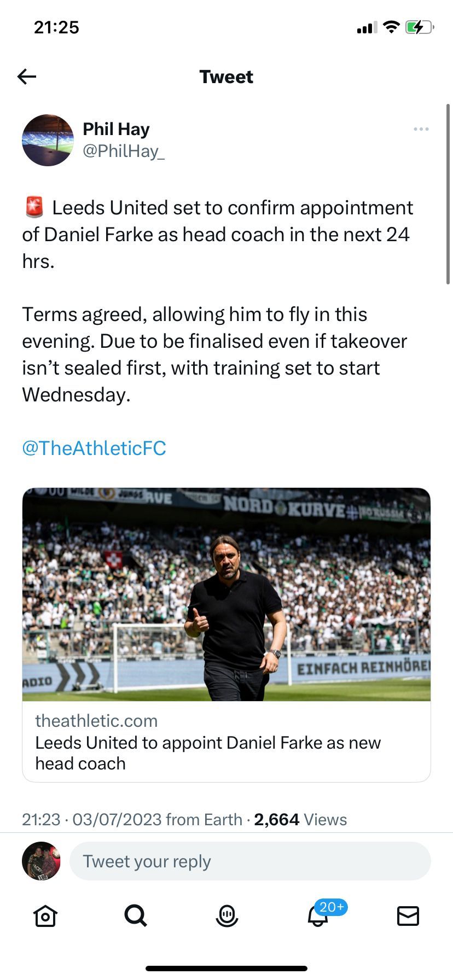Tap your own avatar beside reply box
Screen dimensions: 453x980
click(41, 861)
